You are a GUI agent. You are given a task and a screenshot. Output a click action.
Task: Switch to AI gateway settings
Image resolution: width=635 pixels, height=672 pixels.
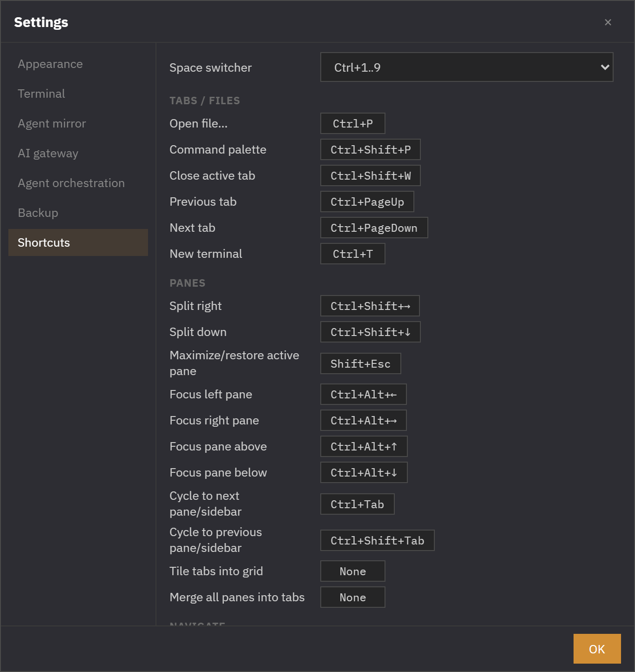point(78,153)
